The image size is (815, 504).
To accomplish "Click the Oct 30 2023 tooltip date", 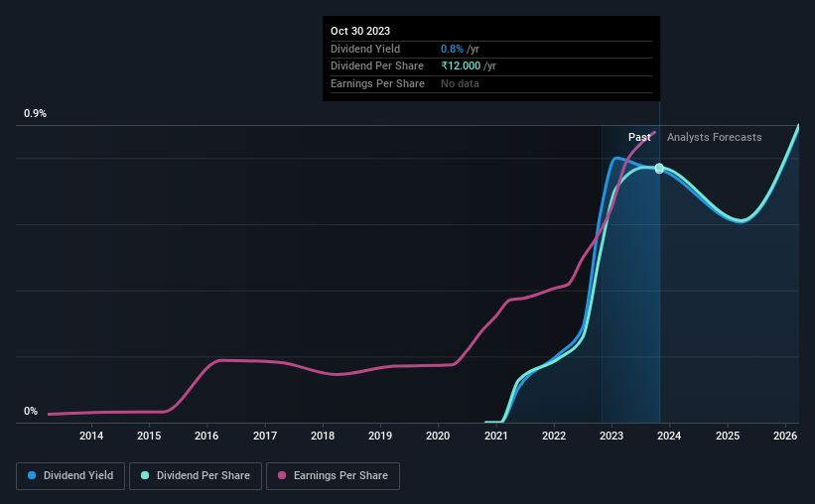I will [360, 31].
